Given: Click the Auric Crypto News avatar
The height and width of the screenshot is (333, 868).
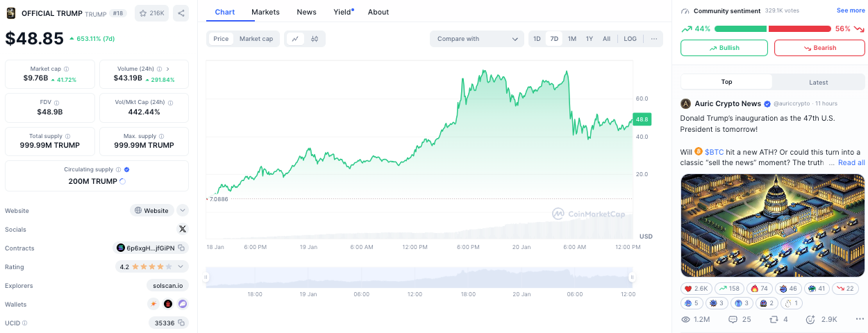Looking at the screenshot, I should [686, 103].
